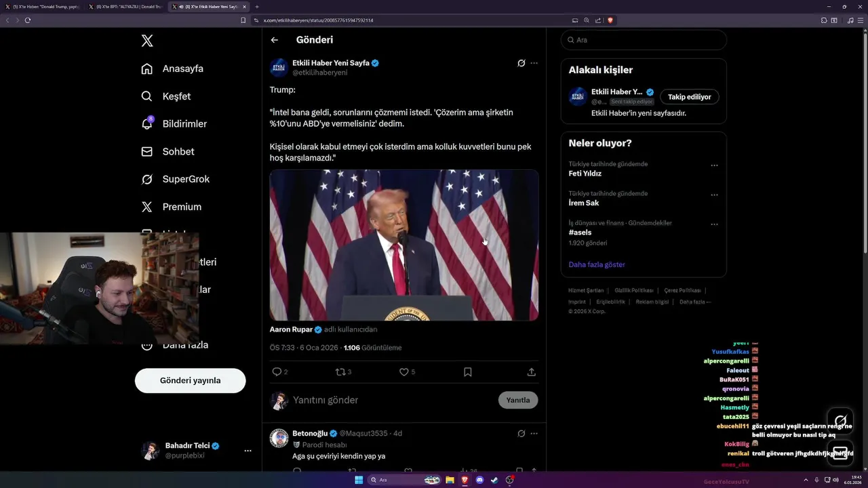
Task: Click the X logo in sidebar
Action: click(147, 41)
